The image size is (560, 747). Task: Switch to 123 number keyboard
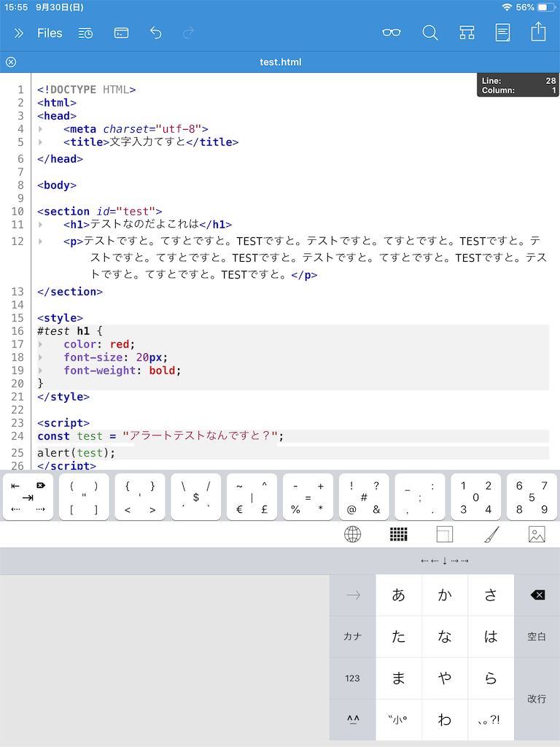[352, 678]
